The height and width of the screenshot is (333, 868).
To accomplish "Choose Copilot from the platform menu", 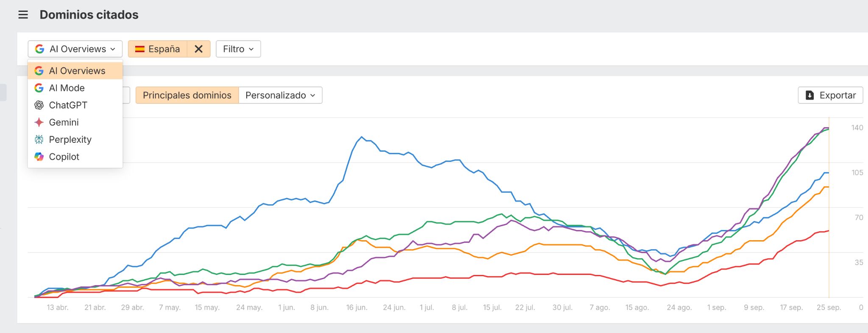I will click(64, 156).
